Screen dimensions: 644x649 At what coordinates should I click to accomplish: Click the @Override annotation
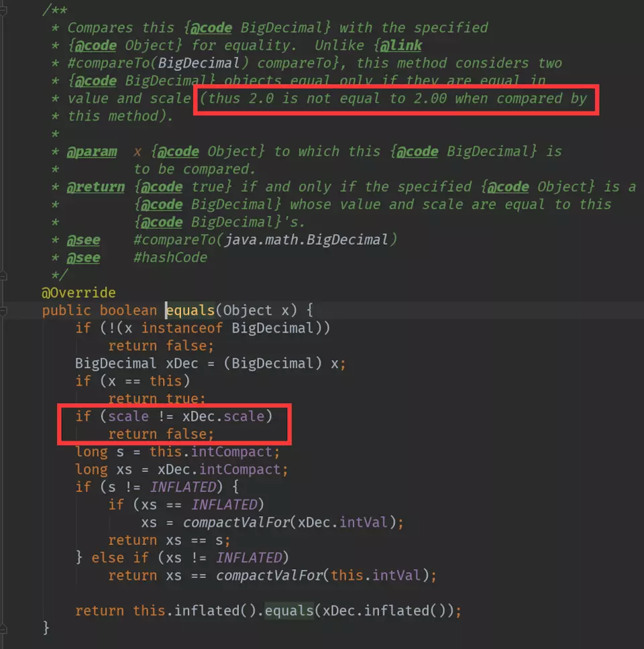[x=78, y=292]
